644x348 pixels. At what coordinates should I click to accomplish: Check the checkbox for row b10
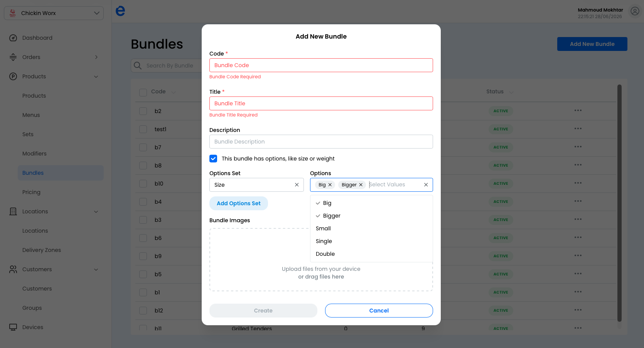(x=143, y=184)
